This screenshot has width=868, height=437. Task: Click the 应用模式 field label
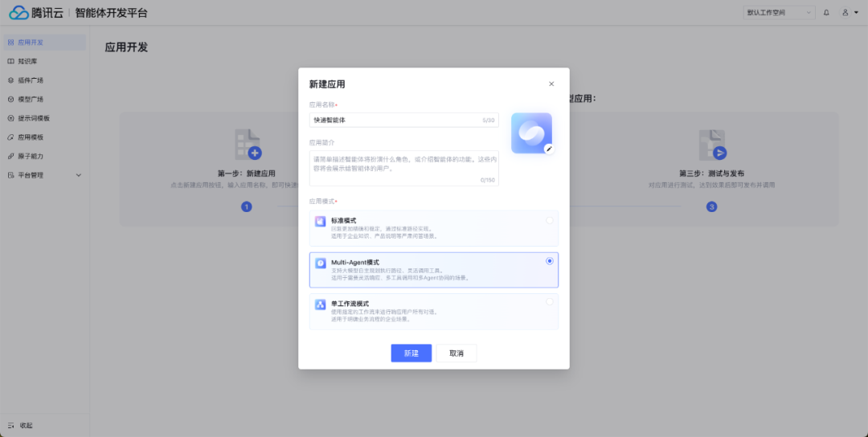(323, 202)
